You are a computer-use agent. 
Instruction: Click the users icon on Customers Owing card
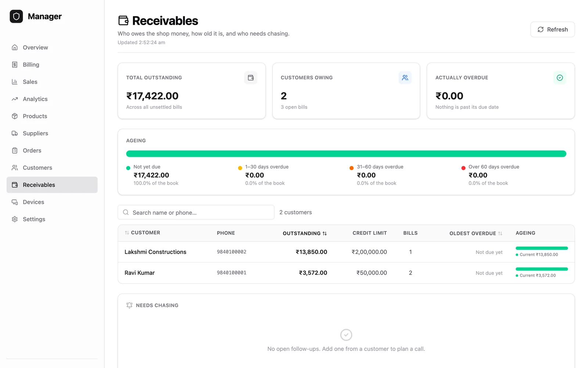click(405, 78)
